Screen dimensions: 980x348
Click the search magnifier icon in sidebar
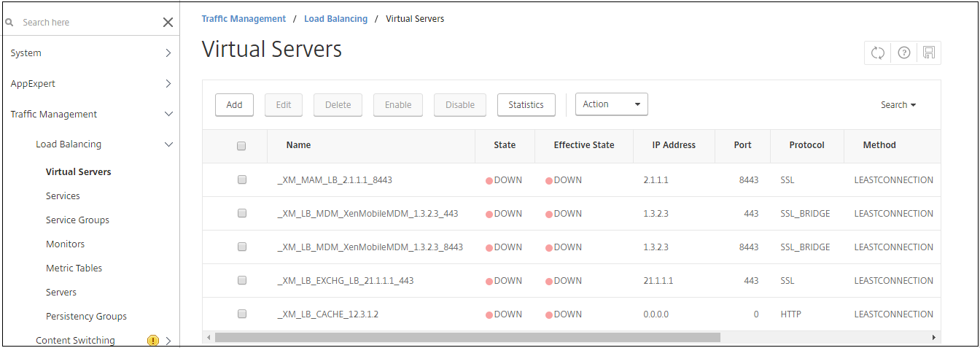(9, 23)
